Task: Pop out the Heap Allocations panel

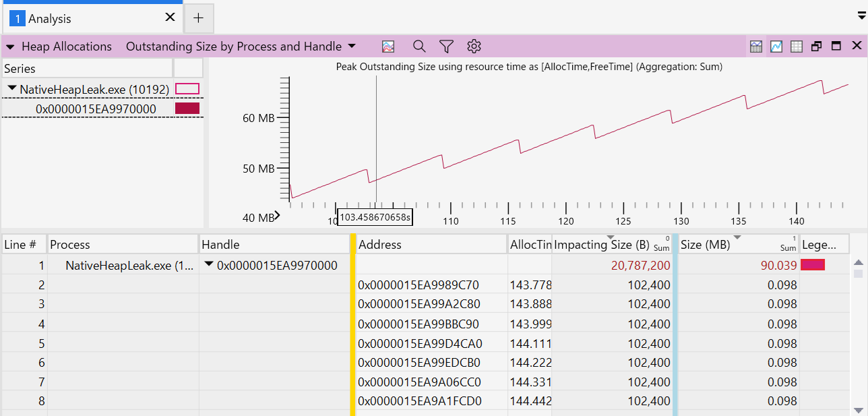Action: (816, 47)
